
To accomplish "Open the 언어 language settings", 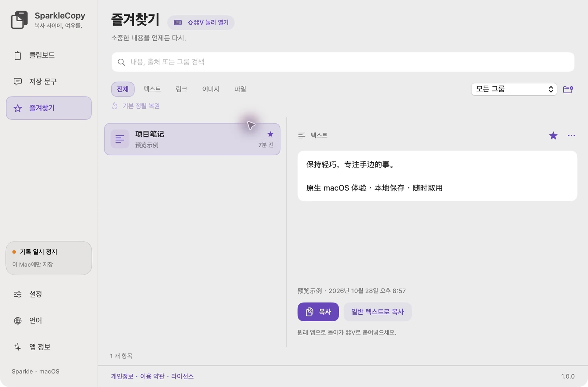I will coord(49,321).
